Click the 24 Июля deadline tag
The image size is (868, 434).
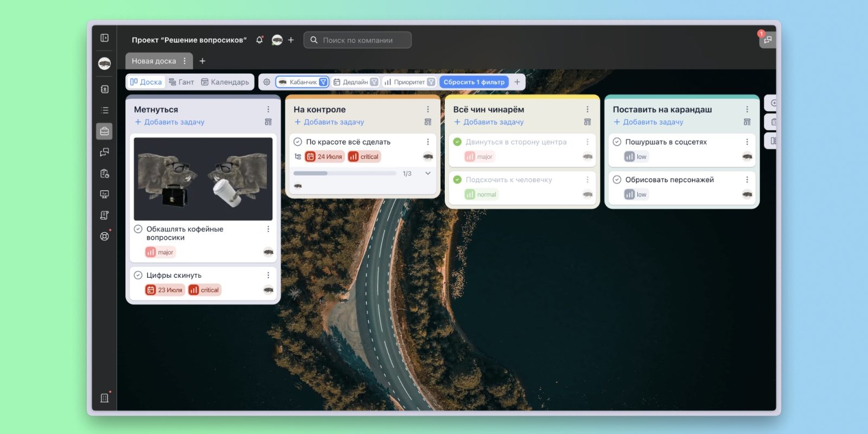324,157
